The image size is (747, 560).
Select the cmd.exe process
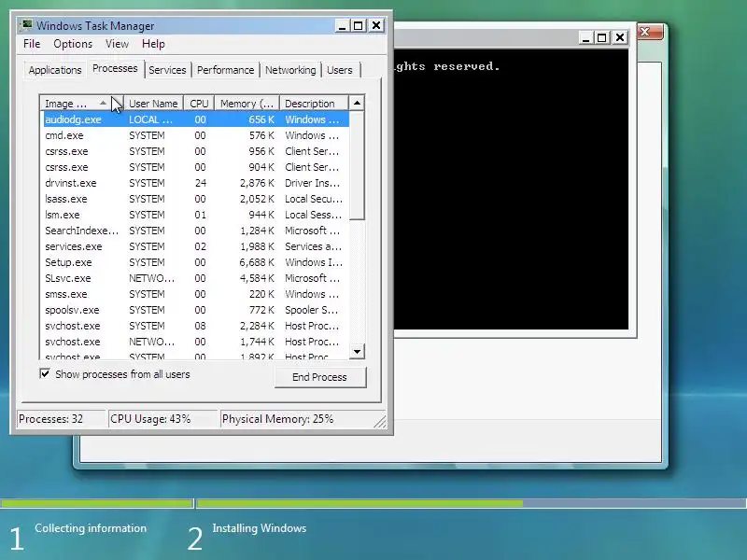coord(195,135)
